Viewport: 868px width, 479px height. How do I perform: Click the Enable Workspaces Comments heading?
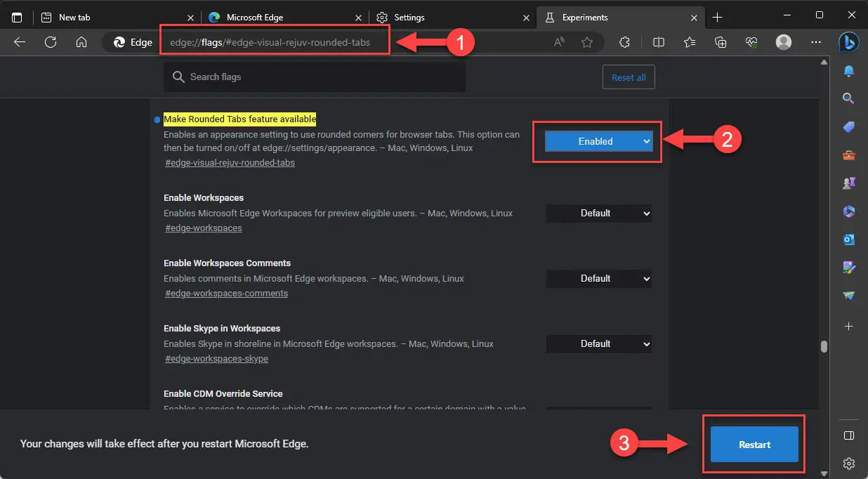(227, 263)
